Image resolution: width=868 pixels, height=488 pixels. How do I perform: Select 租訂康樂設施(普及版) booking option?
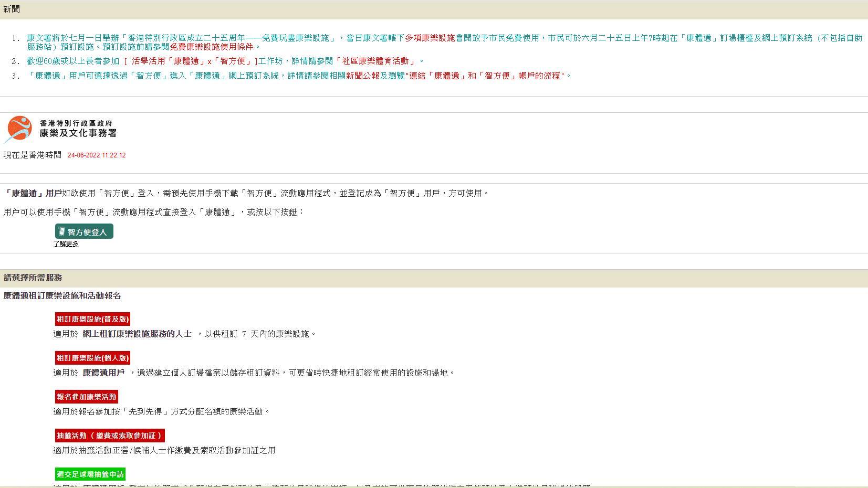[x=92, y=319]
